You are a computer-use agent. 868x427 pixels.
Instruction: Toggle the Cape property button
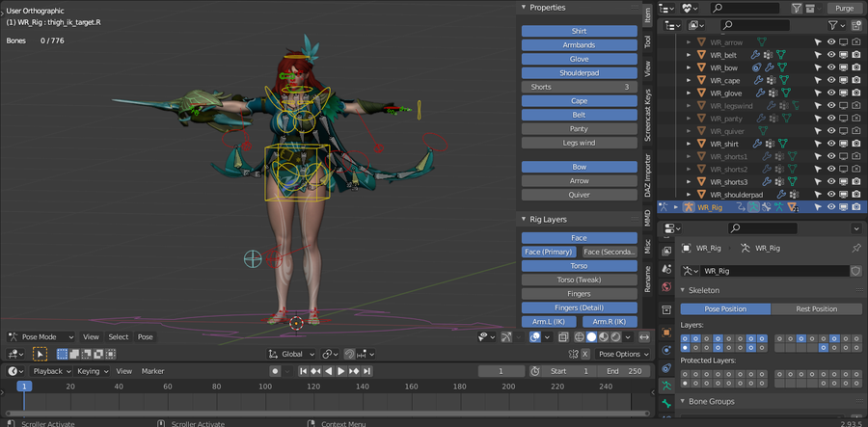[579, 100]
